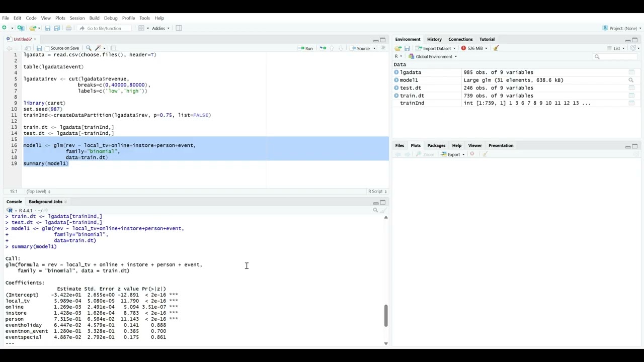The image size is (644, 362).
Task: Show document outline icon
Action: (x=383, y=48)
